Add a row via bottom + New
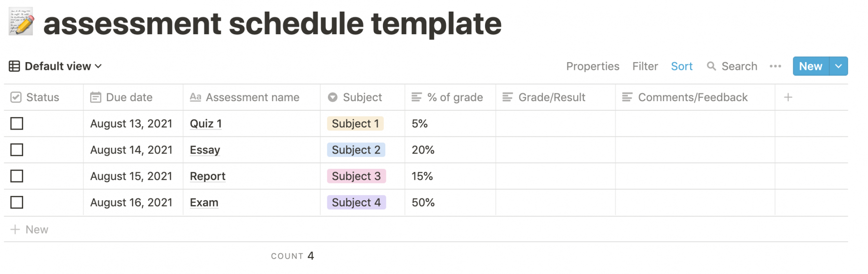 click(29, 230)
